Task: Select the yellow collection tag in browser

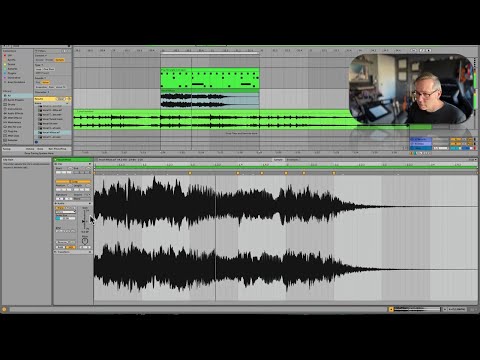Action: click(x=5, y=64)
